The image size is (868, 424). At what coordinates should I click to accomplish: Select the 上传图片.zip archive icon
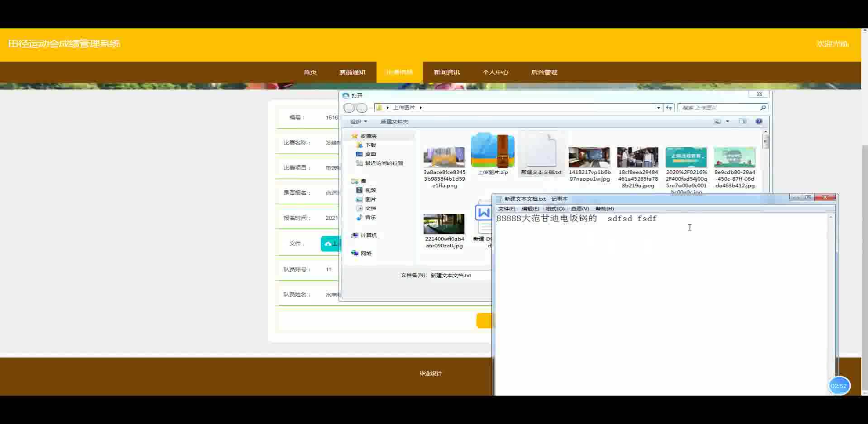(492, 151)
